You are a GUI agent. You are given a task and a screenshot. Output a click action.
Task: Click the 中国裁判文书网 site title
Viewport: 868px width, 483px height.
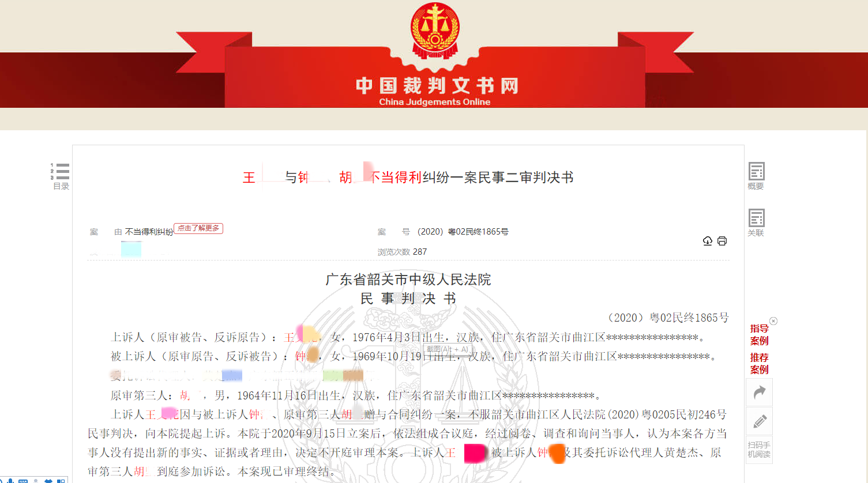click(437, 86)
